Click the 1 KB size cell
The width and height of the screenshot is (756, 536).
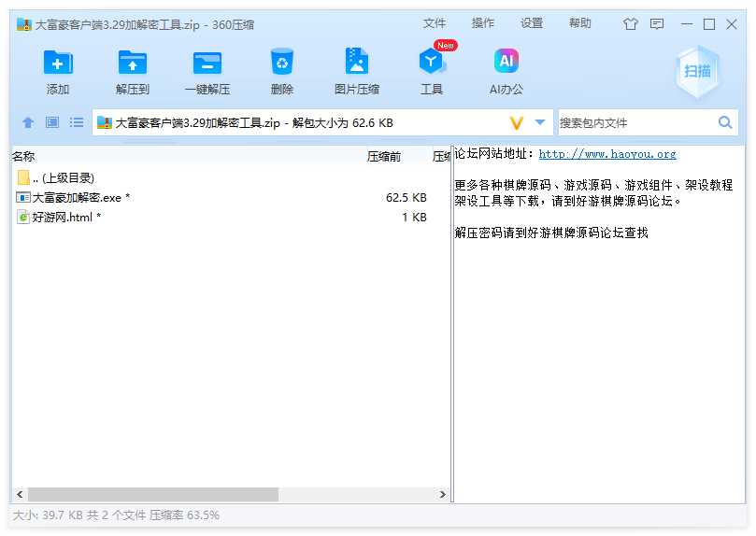click(414, 218)
